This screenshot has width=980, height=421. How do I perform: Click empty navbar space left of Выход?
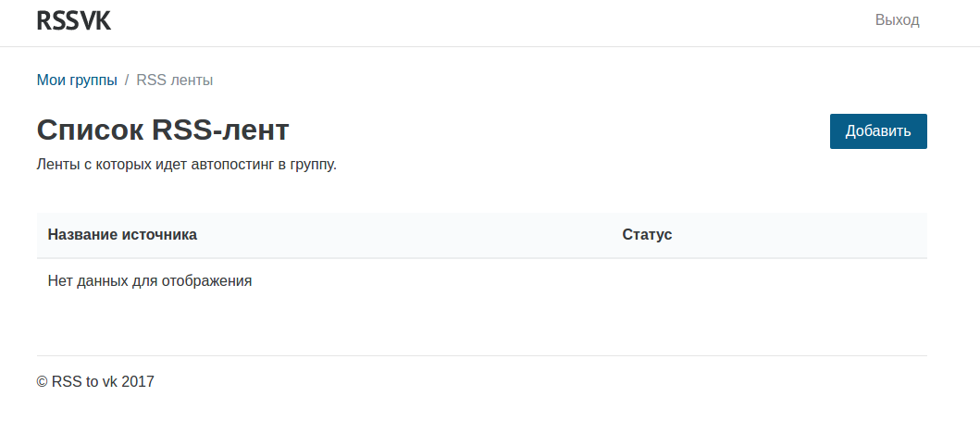click(x=555, y=20)
